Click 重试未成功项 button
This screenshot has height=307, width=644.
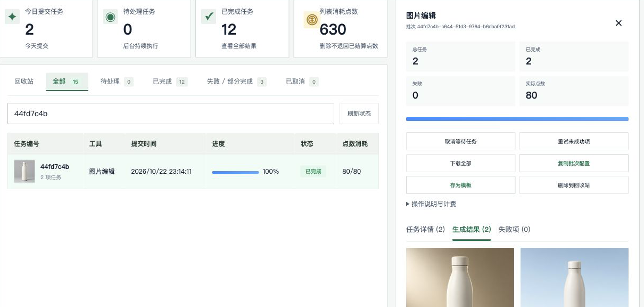tap(574, 141)
